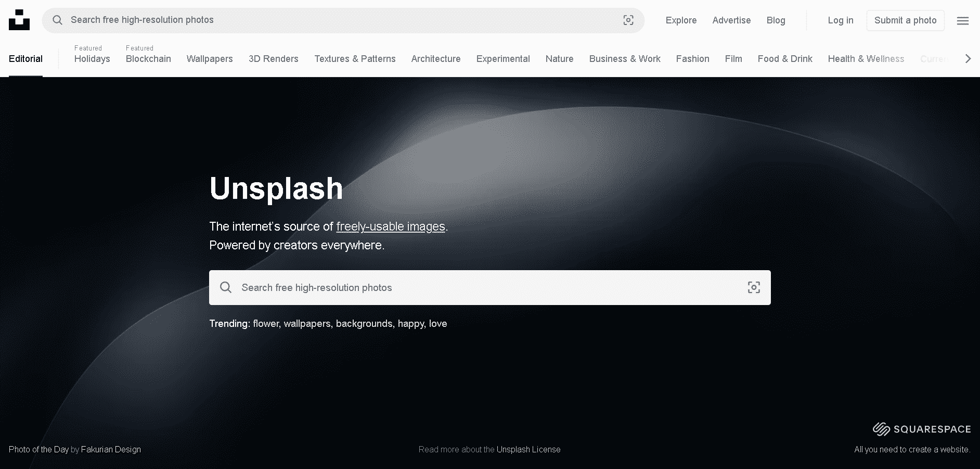Switch to Wallpapers category
980x469 pixels.
click(210, 59)
